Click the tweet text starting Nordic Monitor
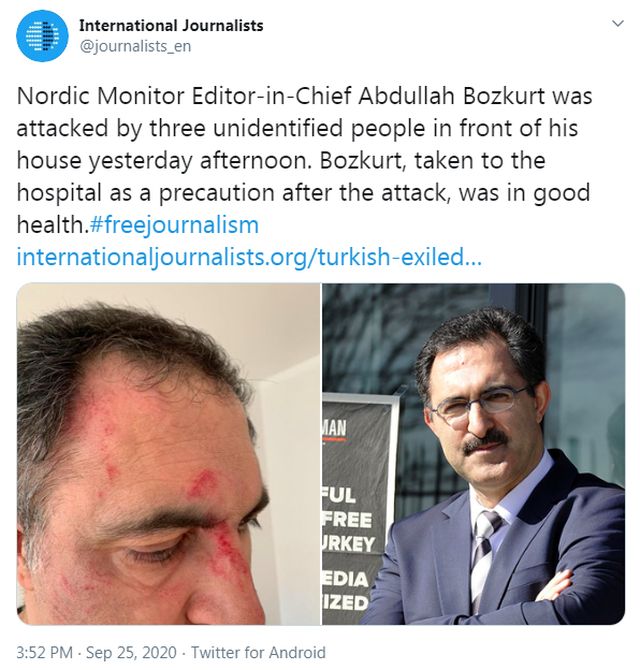 tap(304, 160)
